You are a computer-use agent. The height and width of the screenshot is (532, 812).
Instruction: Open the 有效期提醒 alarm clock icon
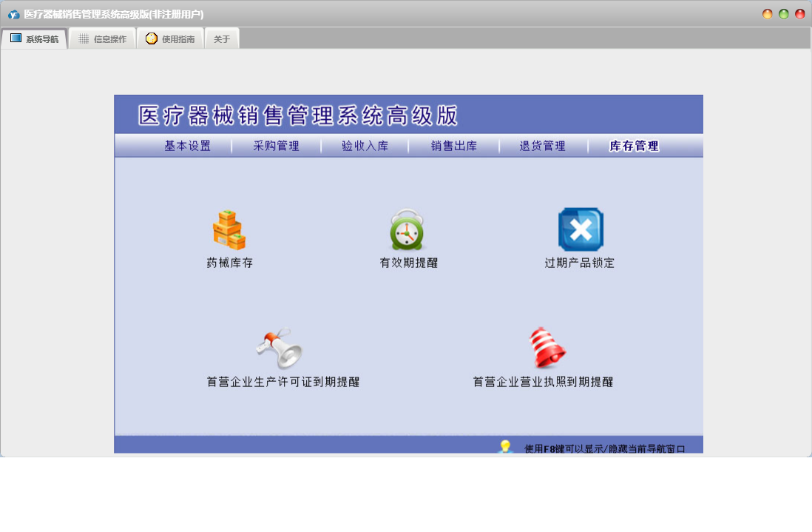[407, 230]
